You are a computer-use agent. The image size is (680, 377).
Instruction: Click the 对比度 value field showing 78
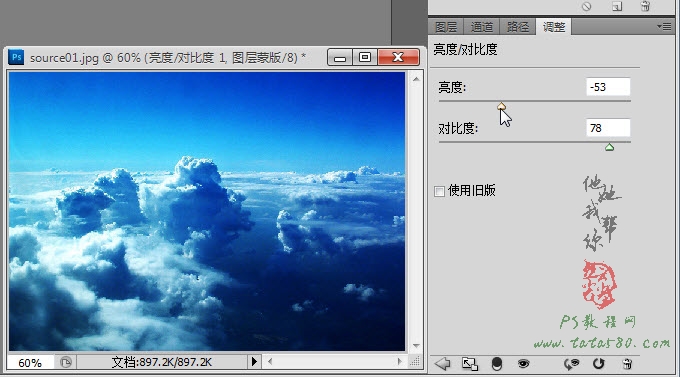pyautogui.click(x=608, y=128)
